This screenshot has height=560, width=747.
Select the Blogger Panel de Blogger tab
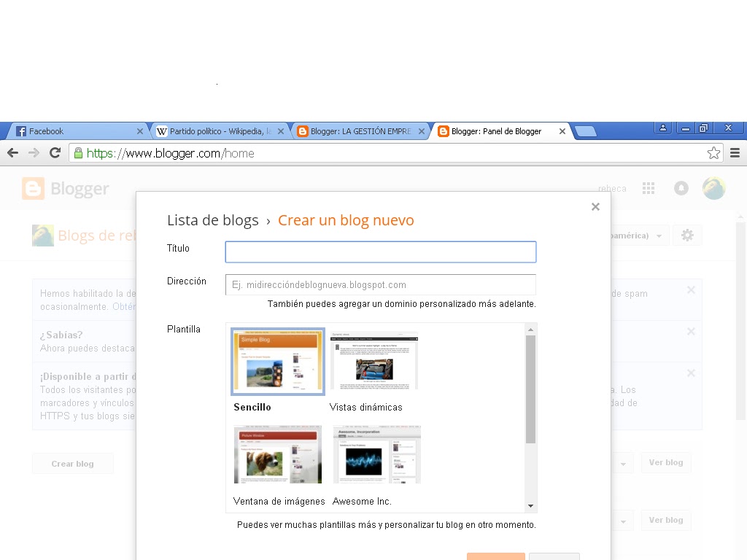(x=500, y=131)
